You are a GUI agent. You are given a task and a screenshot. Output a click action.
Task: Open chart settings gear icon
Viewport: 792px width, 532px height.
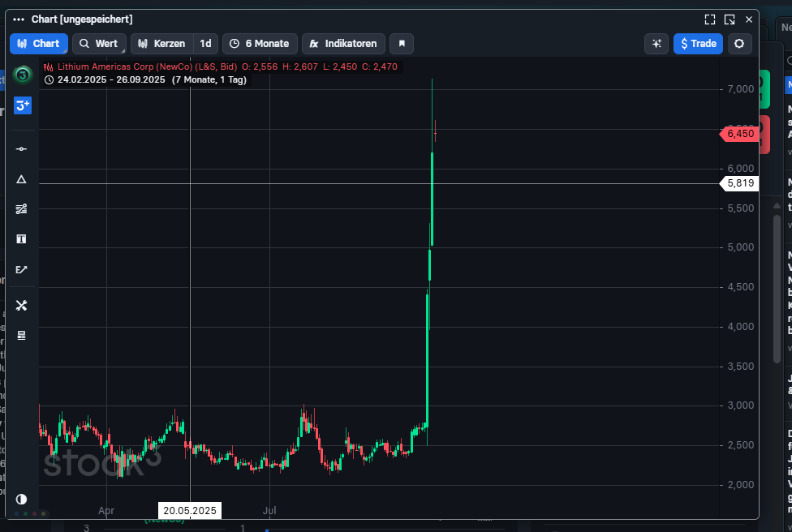(738, 44)
